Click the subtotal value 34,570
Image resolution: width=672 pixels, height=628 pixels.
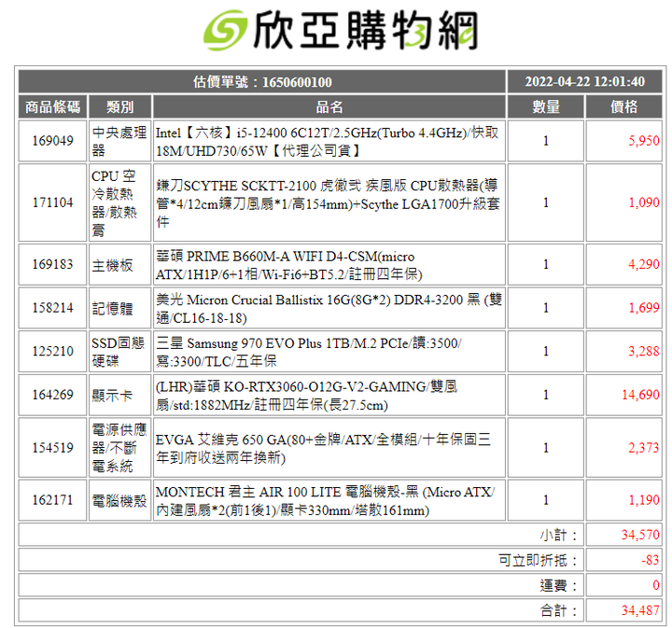pos(640,535)
